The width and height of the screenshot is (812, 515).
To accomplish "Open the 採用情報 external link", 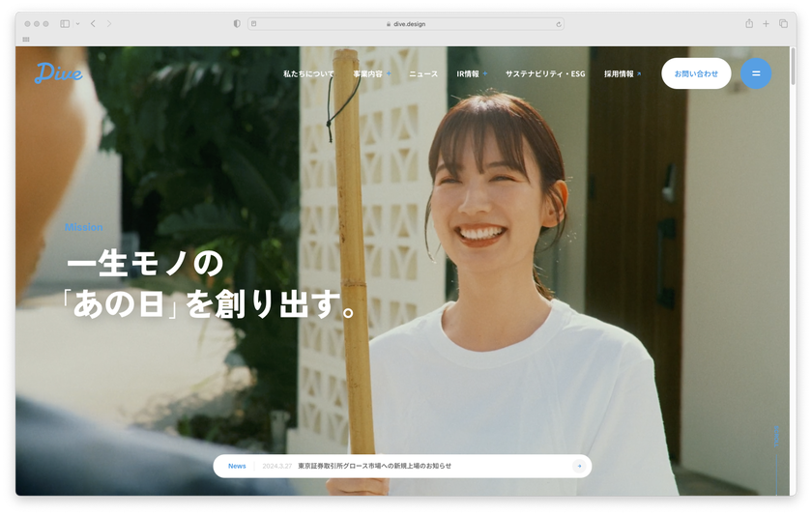I will coord(623,74).
